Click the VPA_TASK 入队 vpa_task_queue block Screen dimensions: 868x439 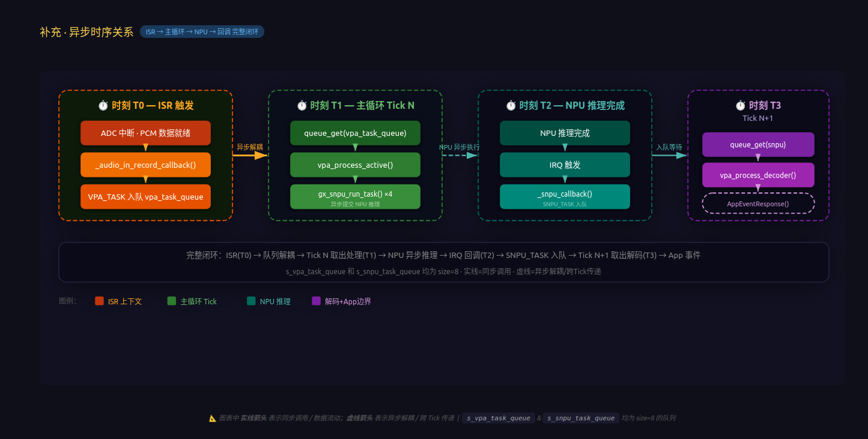pyautogui.click(x=145, y=197)
